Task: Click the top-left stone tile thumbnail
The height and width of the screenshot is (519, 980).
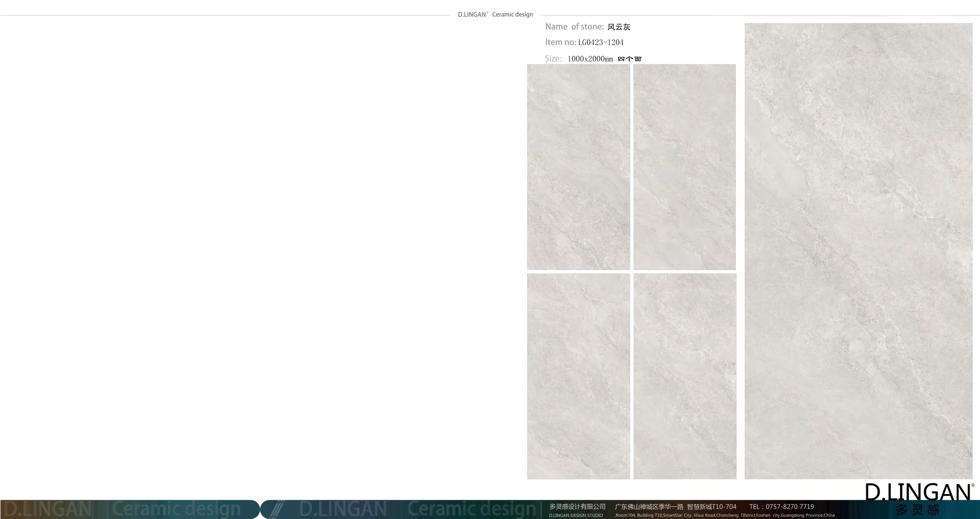Action: [x=578, y=167]
